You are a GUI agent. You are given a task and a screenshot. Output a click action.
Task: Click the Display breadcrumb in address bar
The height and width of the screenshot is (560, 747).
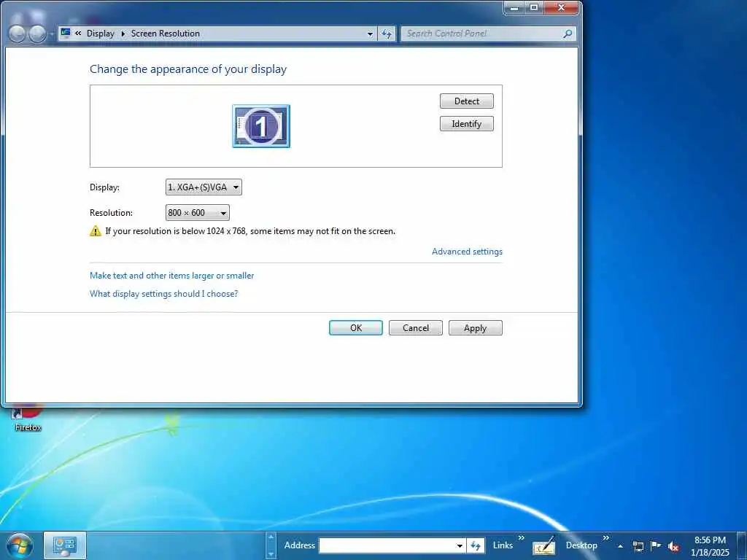pyautogui.click(x=101, y=34)
